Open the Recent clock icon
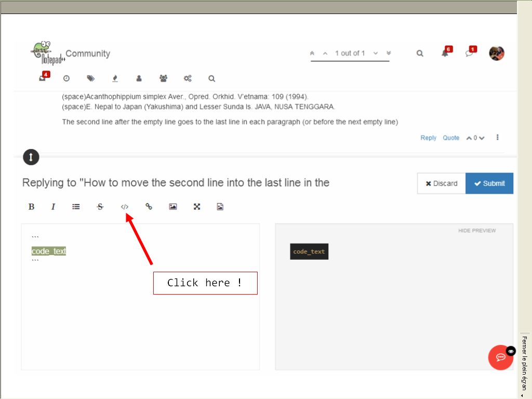This screenshot has height=399, width=532. point(66,78)
